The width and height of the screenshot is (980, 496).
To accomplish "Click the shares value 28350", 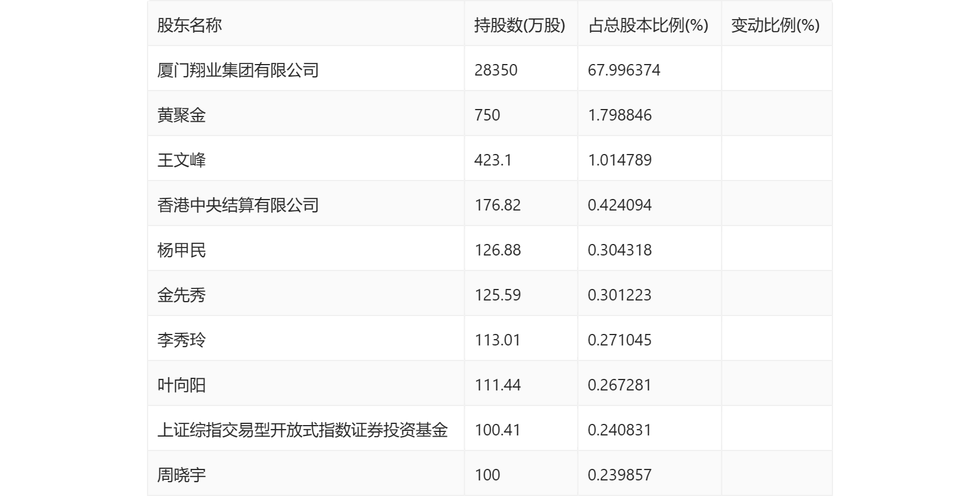I will pos(496,70).
